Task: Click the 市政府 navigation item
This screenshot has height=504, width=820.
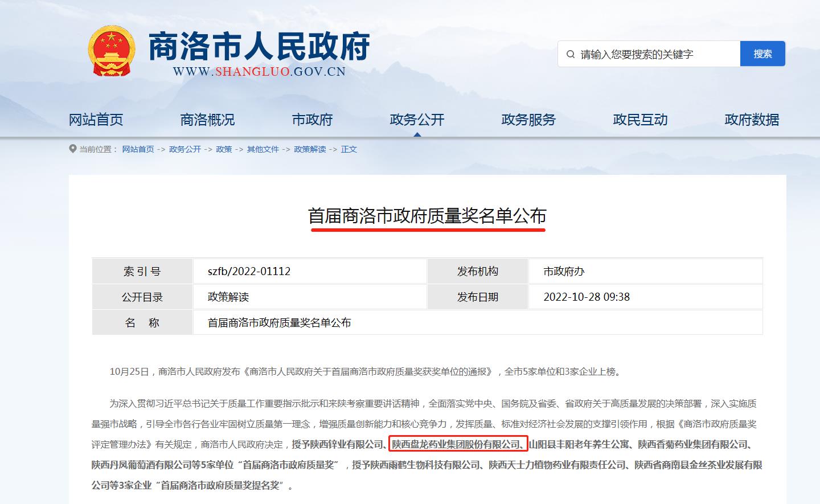Action: 312,120
